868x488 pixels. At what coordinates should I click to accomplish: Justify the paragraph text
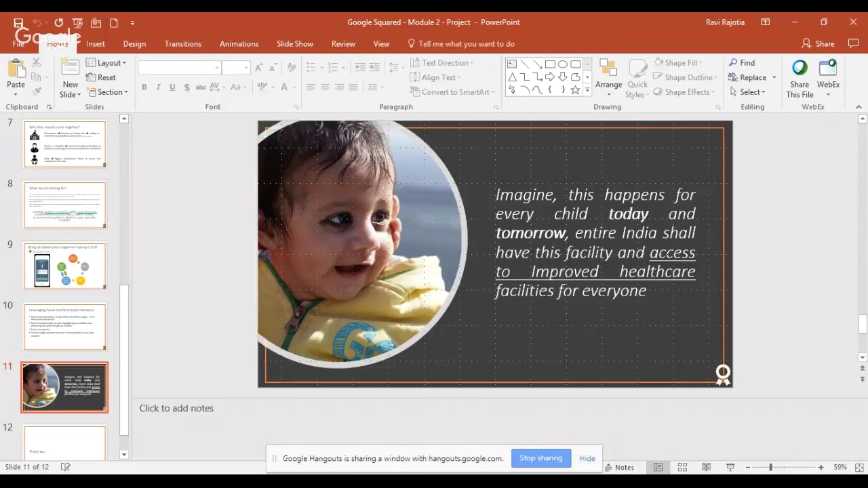click(x=354, y=87)
